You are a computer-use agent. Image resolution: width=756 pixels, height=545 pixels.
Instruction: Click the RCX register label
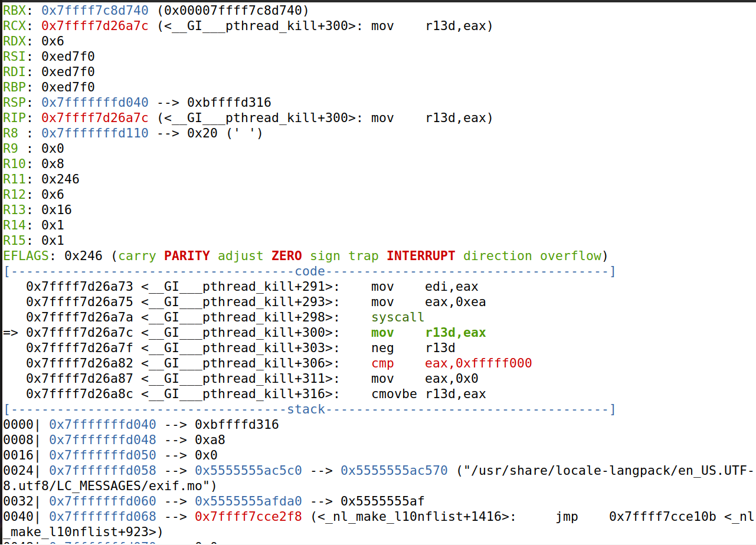pos(15,26)
